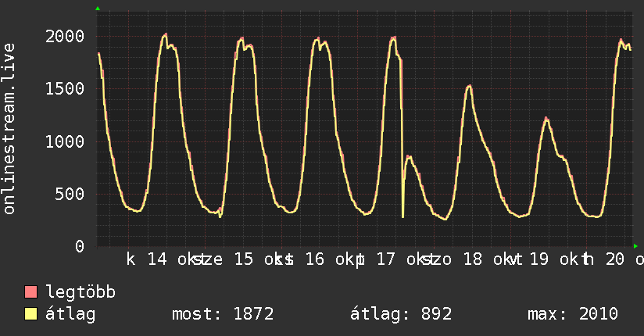644x336 pixels.
Task: Click the 2000 y-axis label
Action: [65, 36]
